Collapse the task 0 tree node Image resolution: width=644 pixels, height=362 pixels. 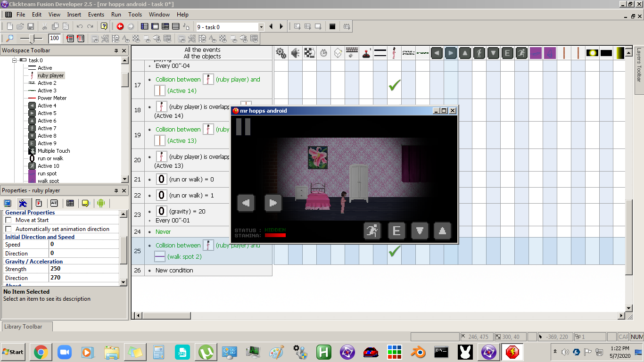pyautogui.click(x=15, y=60)
